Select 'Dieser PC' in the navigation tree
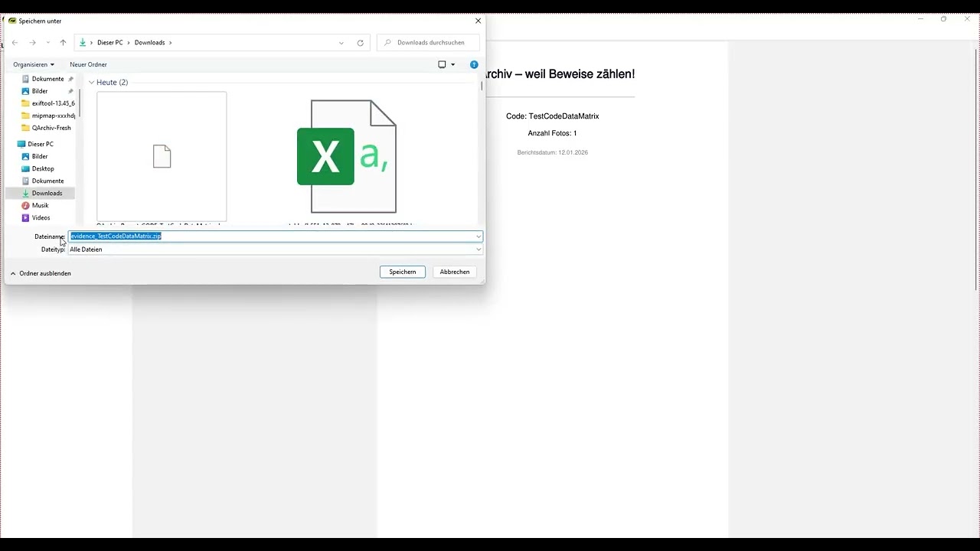The image size is (980, 551). coord(35,144)
